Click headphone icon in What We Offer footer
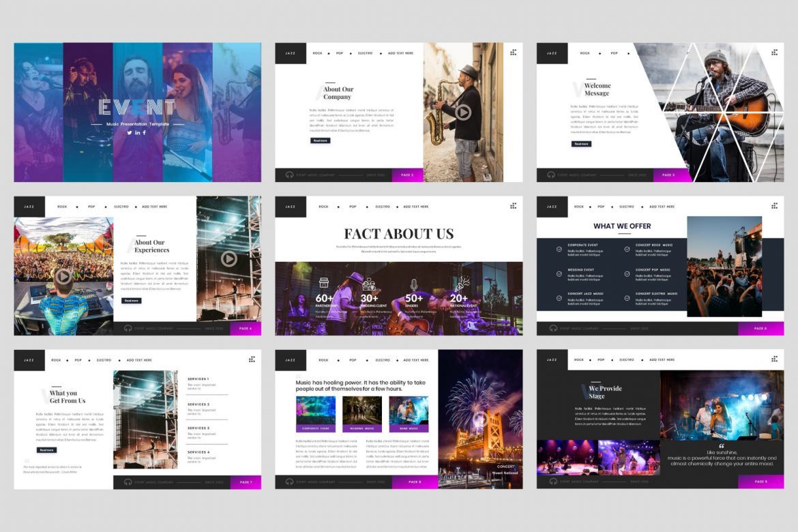 [x=553, y=328]
